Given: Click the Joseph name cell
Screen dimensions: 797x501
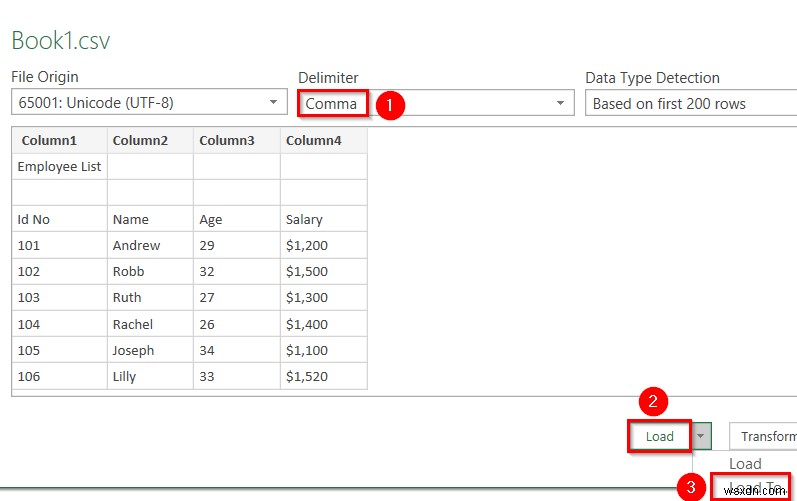Looking at the screenshot, I should 150,350.
